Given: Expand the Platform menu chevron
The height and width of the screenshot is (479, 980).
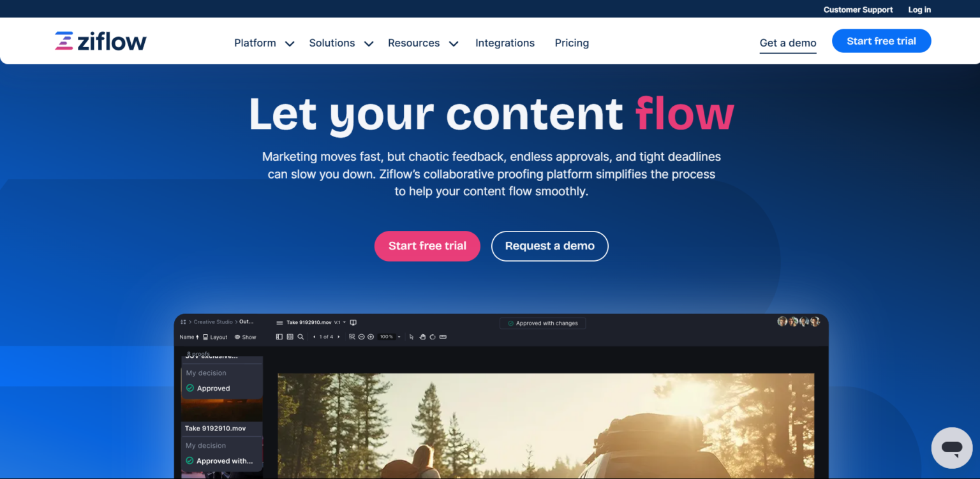Looking at the screenshot, I should (x=289, y=43).
